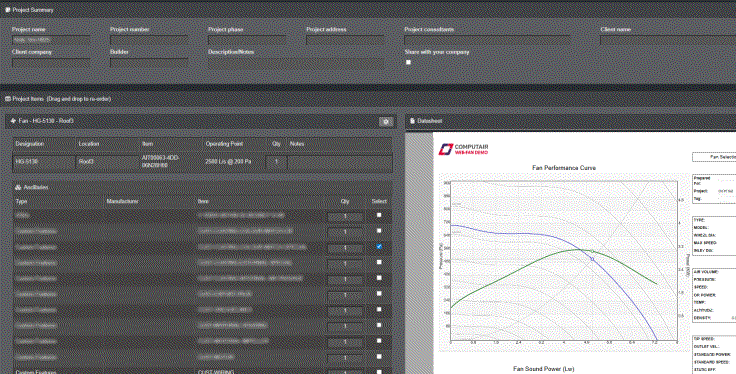Click the Ancillaries section label

pos(36,187)
